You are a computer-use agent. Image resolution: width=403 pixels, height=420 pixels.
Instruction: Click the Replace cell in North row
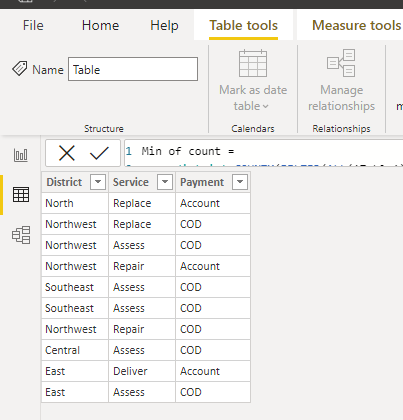point(142,203)
